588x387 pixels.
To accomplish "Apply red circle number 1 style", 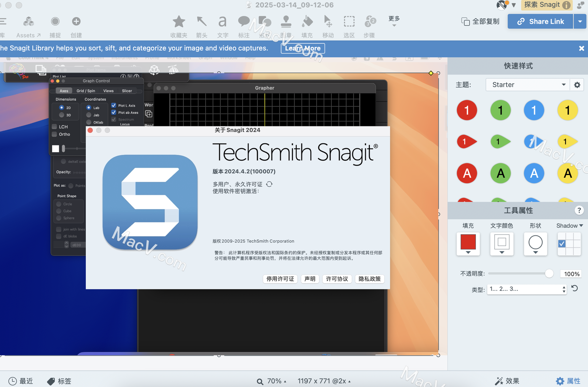I will (x=467, y=110).
